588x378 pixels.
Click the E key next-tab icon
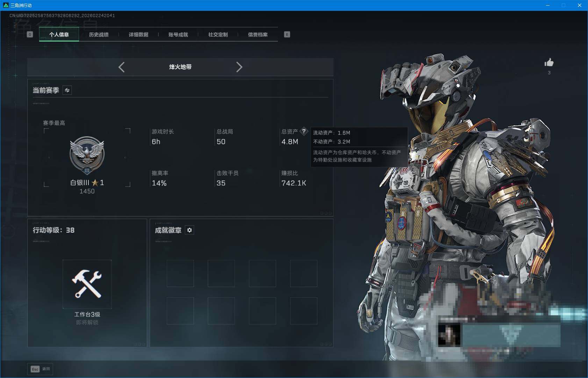(x=287, y=34)
